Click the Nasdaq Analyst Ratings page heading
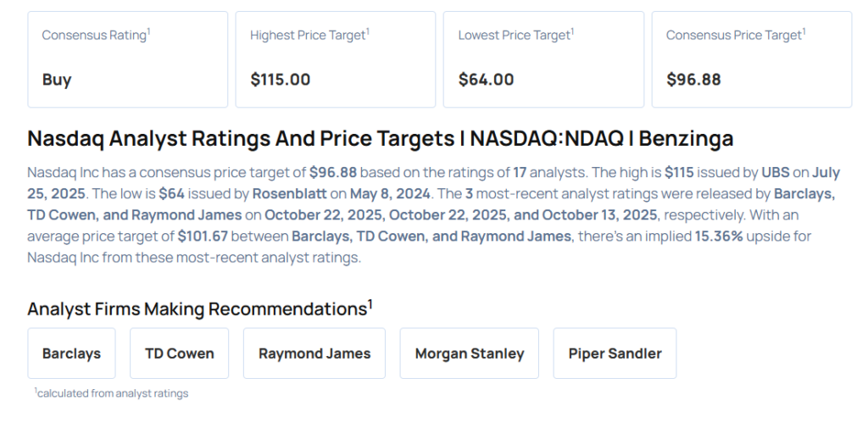The width and height of the screenshot is (868, 423). [x=380, y=138]
